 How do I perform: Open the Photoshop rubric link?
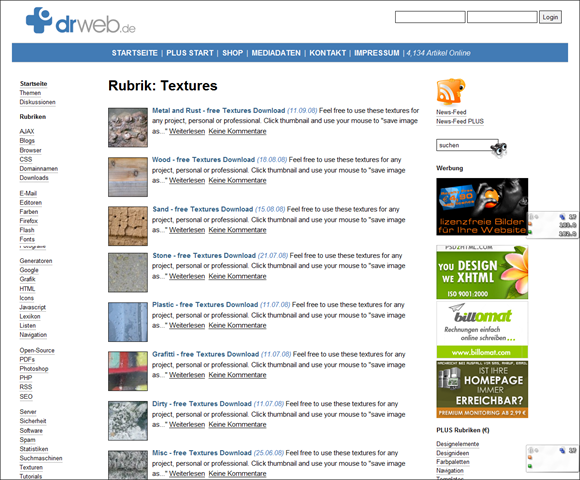tap(34, 369)
